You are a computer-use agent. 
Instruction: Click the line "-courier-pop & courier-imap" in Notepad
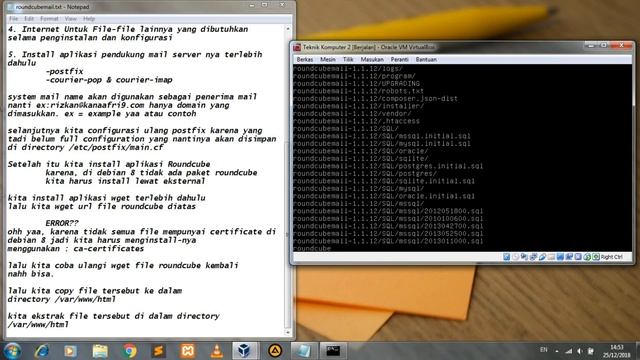point(109,80)
